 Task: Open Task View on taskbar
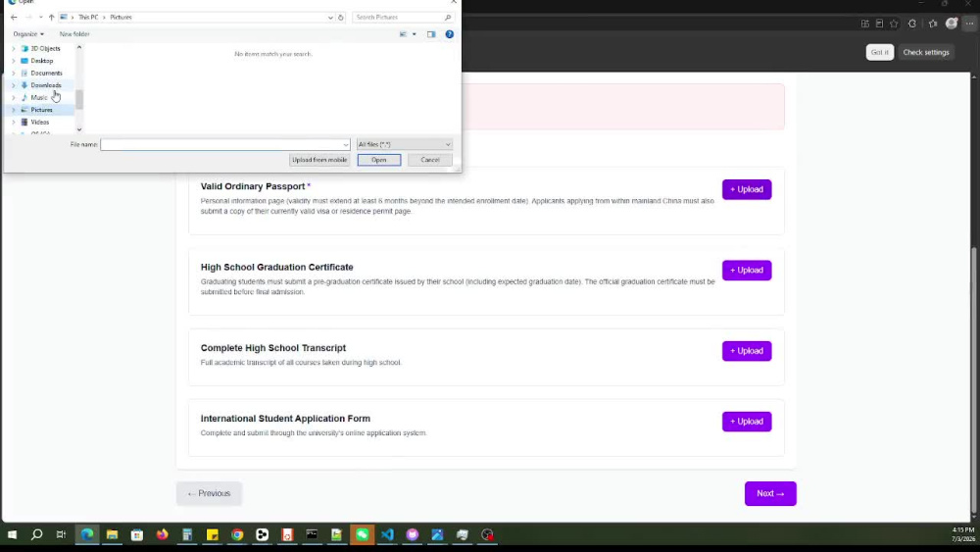pyautogui.click(x=61, y=534)
